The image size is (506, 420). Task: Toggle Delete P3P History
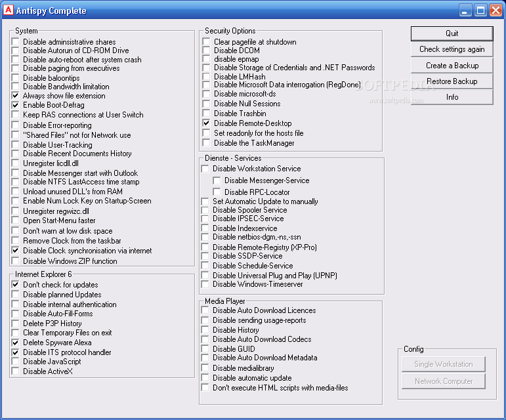pos(15,324)
